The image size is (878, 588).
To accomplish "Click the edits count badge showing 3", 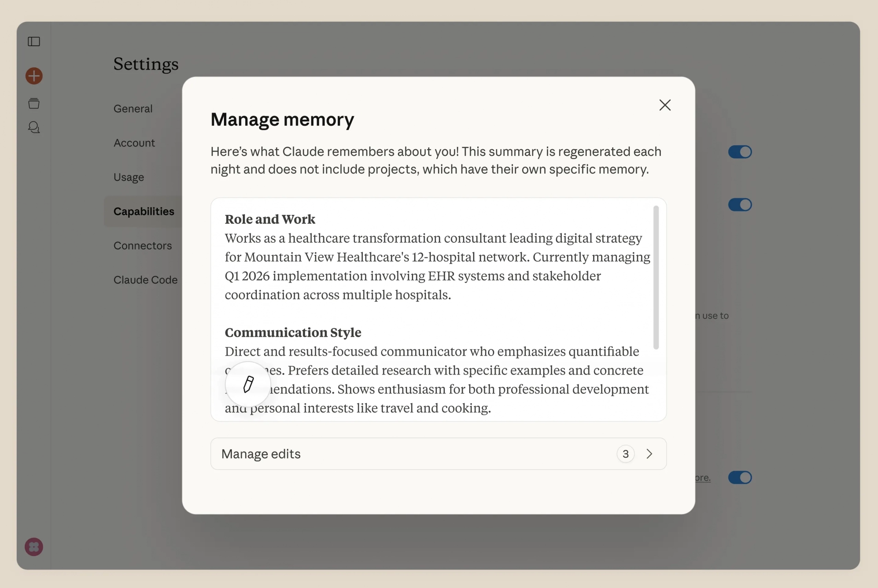I will pos(625,454).
